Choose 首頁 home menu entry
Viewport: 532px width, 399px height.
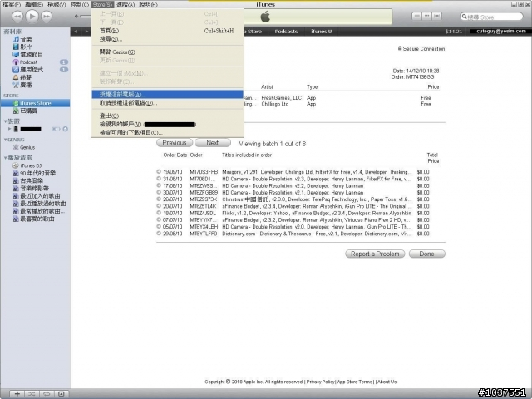167,31
